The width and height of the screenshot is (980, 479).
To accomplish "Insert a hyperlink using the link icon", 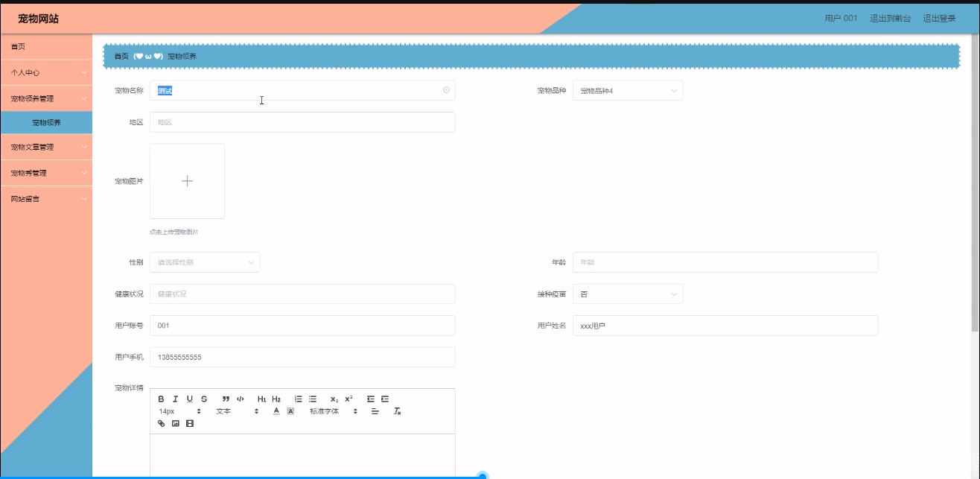I will [161, 422].
